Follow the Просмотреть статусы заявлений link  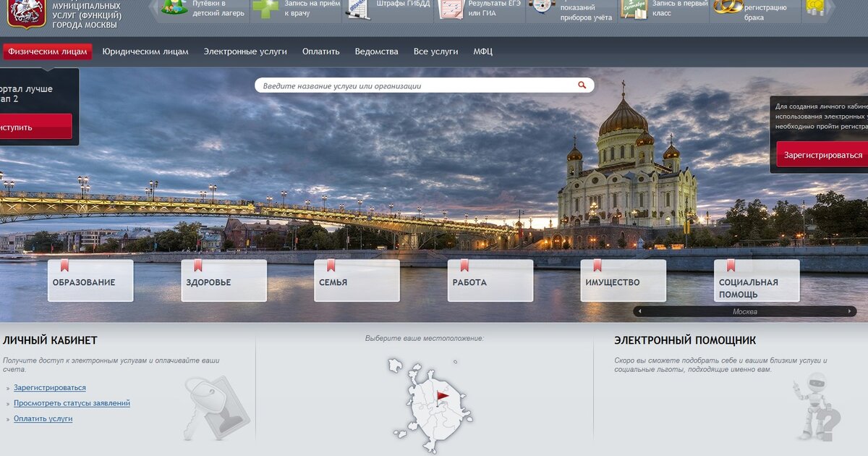pyautogui.click(x=72, y=403)
